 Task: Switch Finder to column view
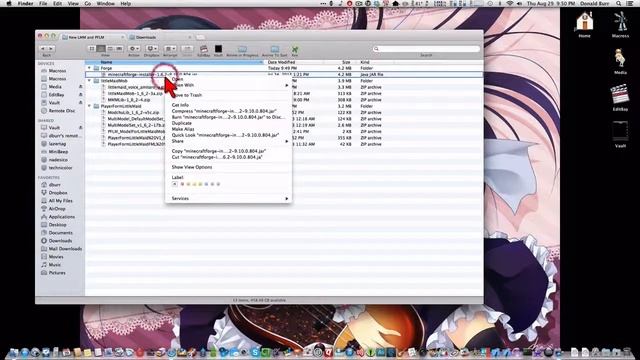point(110,49)
